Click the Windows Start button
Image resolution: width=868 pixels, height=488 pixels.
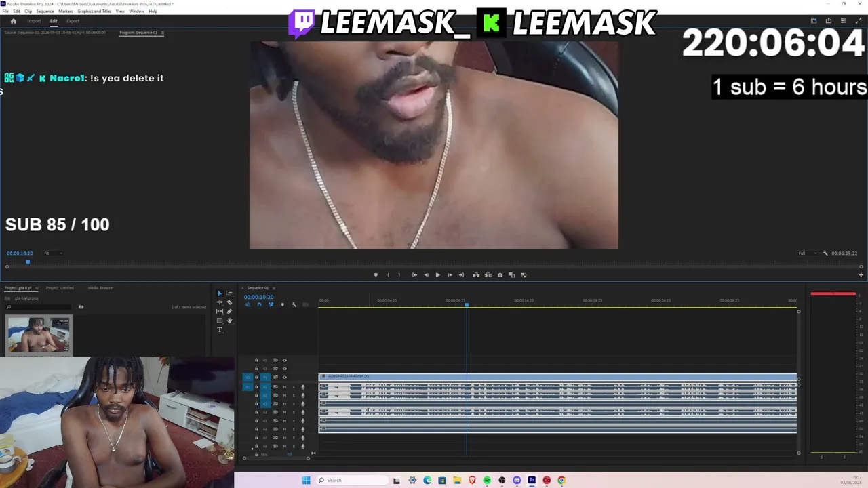[306, 481]
